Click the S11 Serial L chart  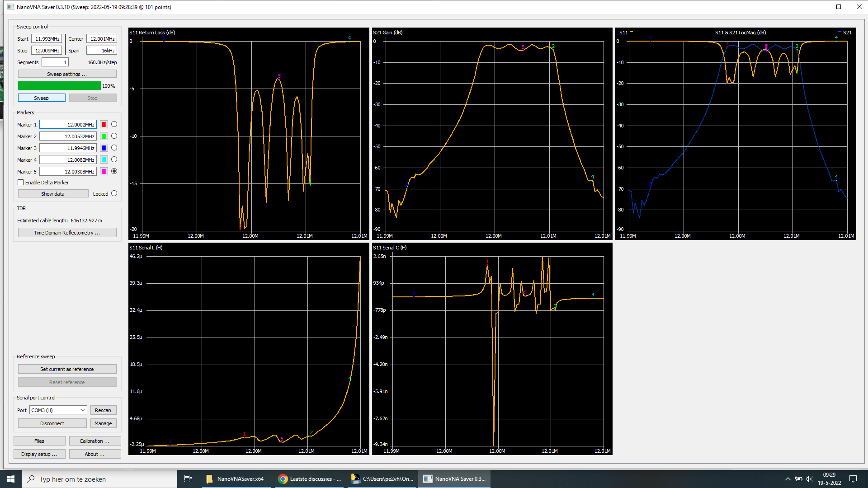click(249, 349)
